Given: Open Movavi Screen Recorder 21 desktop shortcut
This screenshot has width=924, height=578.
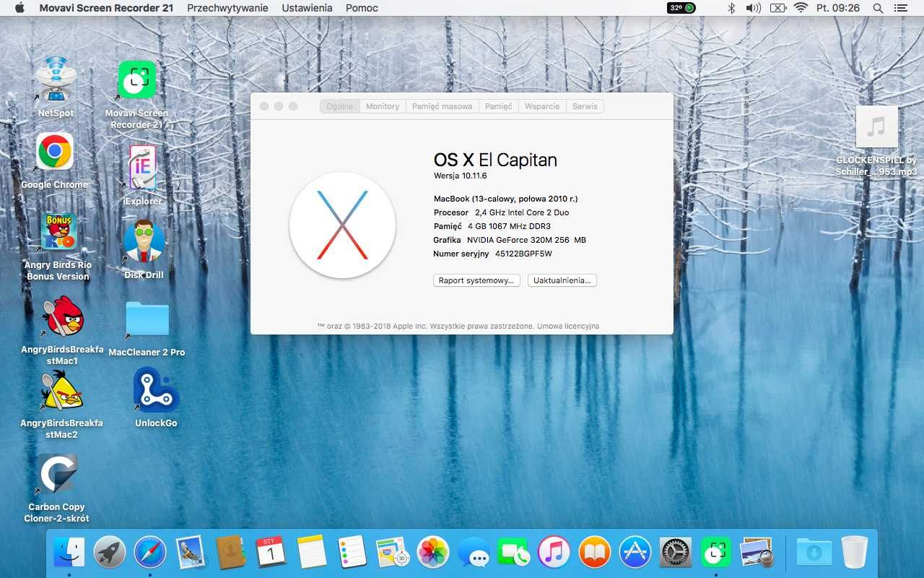Looking at the screenshot, I should click(137, 79).
